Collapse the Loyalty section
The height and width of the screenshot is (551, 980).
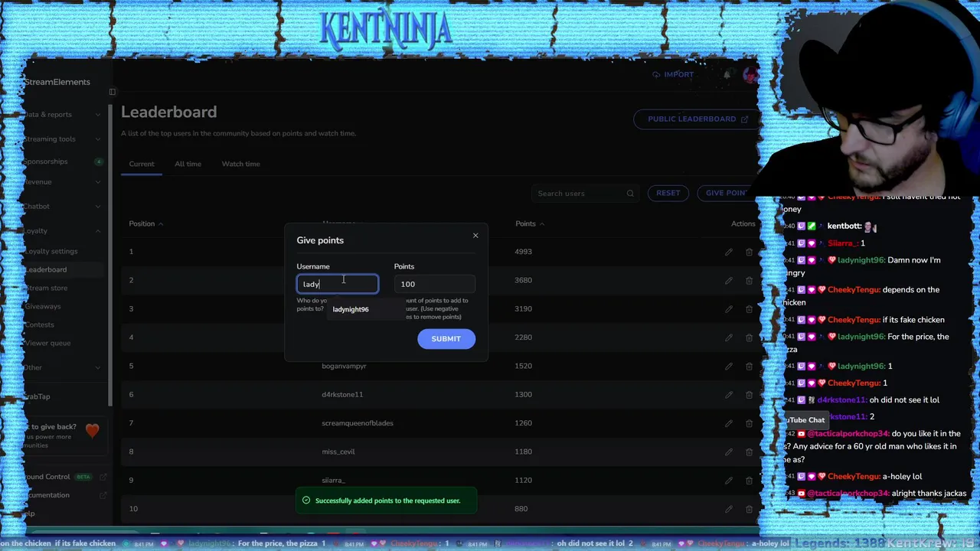point(97,231)
